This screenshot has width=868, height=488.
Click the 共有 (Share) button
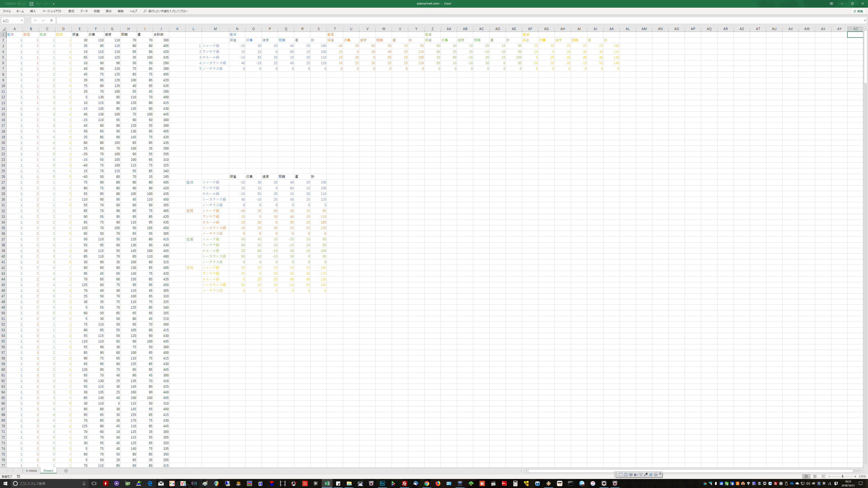[858, 11]
